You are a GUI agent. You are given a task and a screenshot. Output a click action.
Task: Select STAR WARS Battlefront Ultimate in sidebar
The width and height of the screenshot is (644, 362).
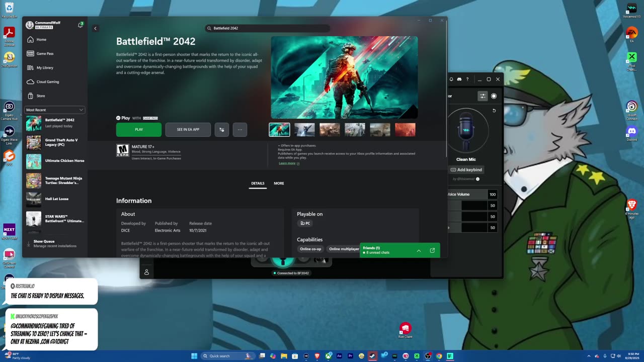(x=55, y=219)
